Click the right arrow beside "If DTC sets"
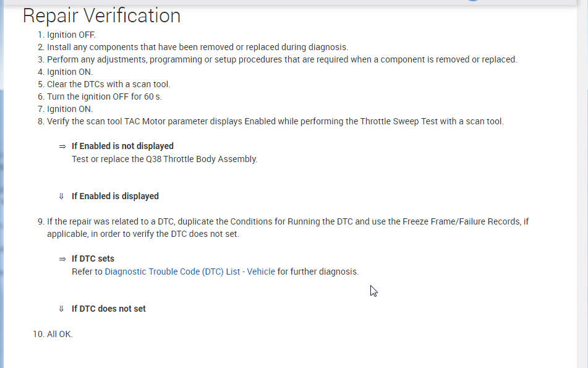 (x=62, y=259)
